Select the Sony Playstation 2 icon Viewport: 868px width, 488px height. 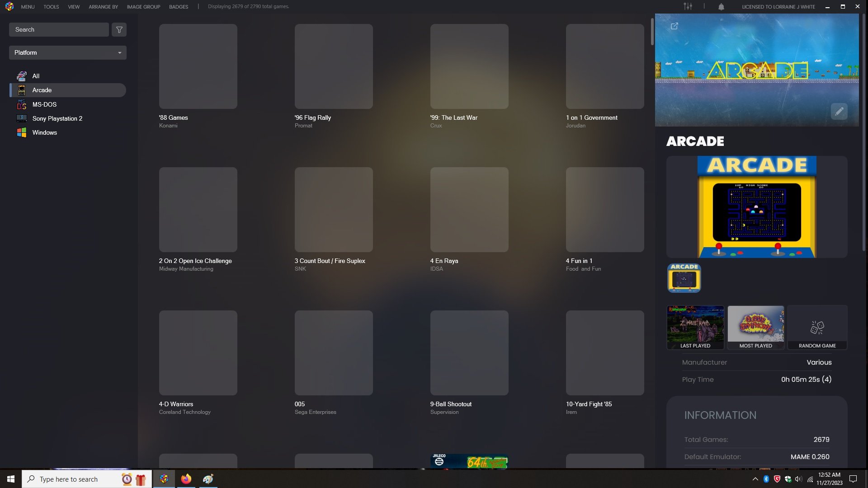[x=21, y=118]
